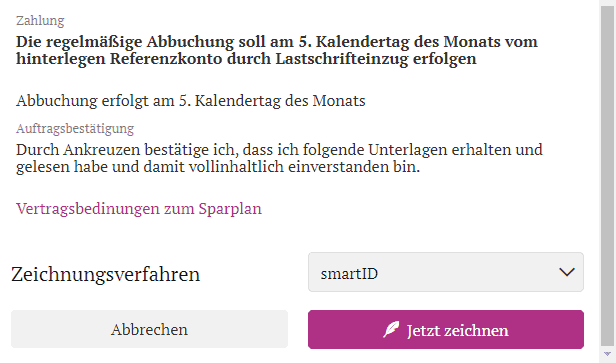The height and width of the screenshot is (363, 616).
Task: Click the Jetzt zeichnen button
Action: [446, 329]
